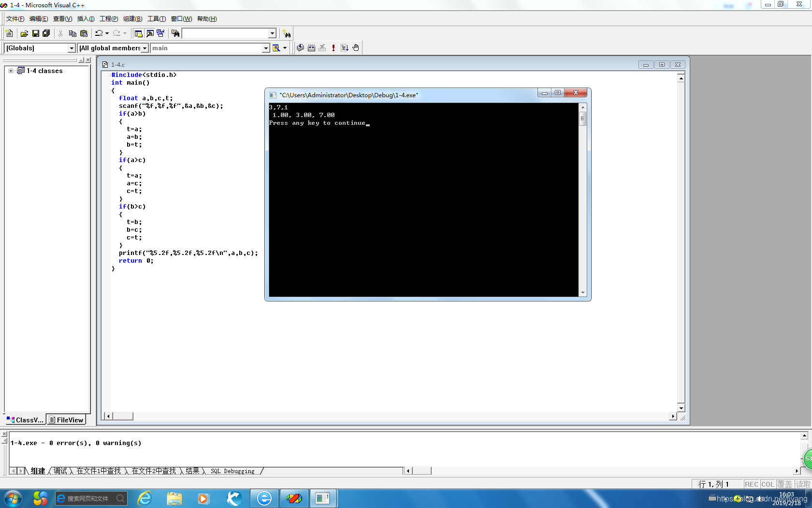Image resolution: width=812 pixels, height=508 pixels.
Task: Open the (Globals) class dropdown
Action: coord(72,48)
